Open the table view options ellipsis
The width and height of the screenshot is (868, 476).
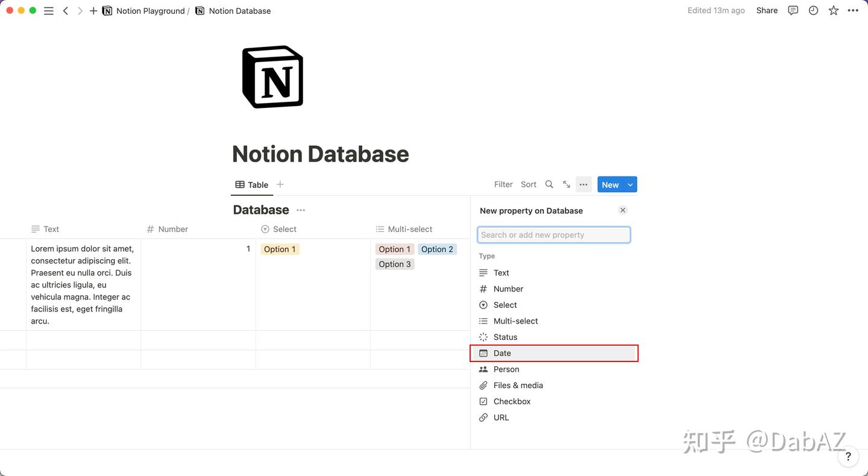[583, 184]
